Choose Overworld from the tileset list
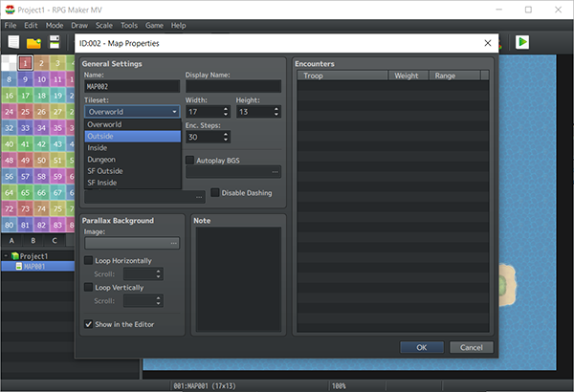The width and height of the screenshot is (574, 392). pos(133,124)
